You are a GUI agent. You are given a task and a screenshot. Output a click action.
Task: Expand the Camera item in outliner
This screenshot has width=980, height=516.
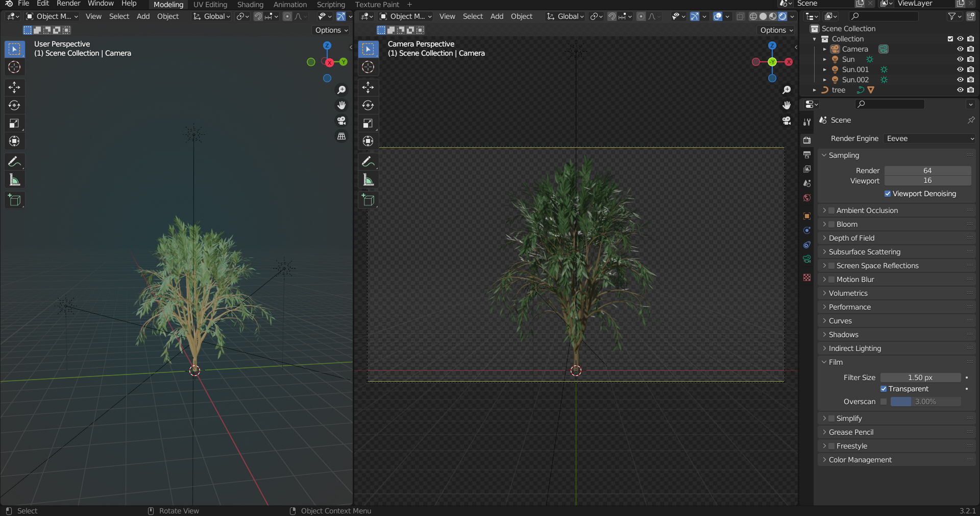click(x=824, y=49)
